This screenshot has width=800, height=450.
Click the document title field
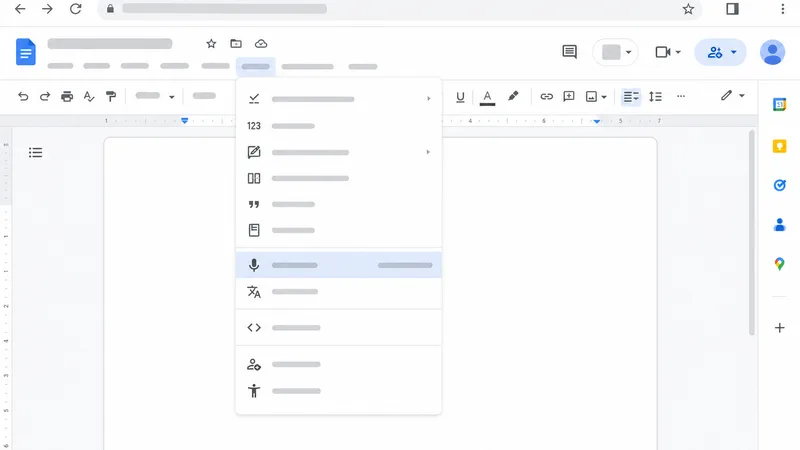110,44
